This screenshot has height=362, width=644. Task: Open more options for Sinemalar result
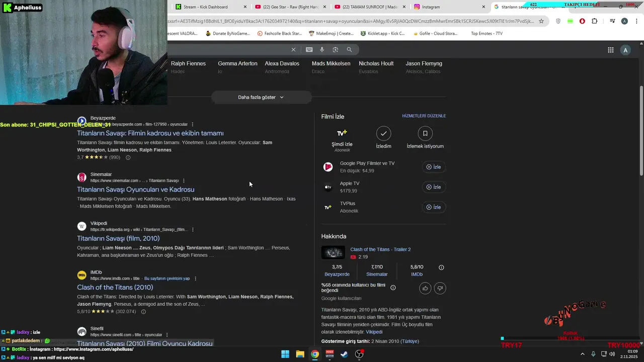point(184,180)
